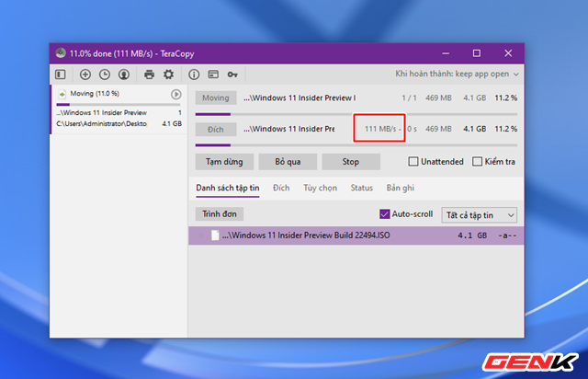Image resolution: width=588 pixels, height=379 pixels.
Task: Click the printer icon in toolbar
Action: 149,75
